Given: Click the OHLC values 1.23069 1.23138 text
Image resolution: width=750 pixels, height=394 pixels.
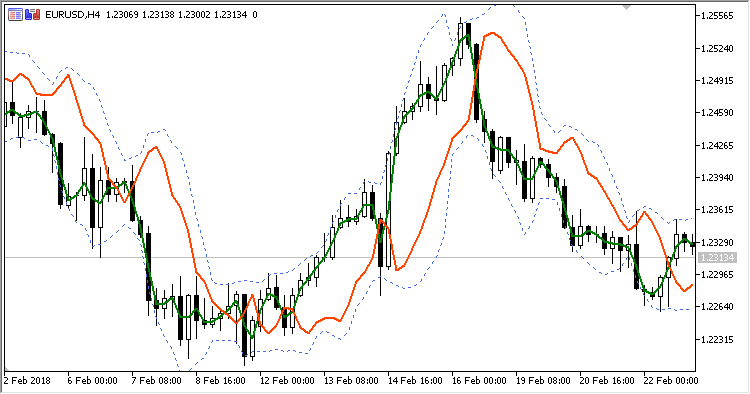Looking at the screenshot, I should point(140,15).
